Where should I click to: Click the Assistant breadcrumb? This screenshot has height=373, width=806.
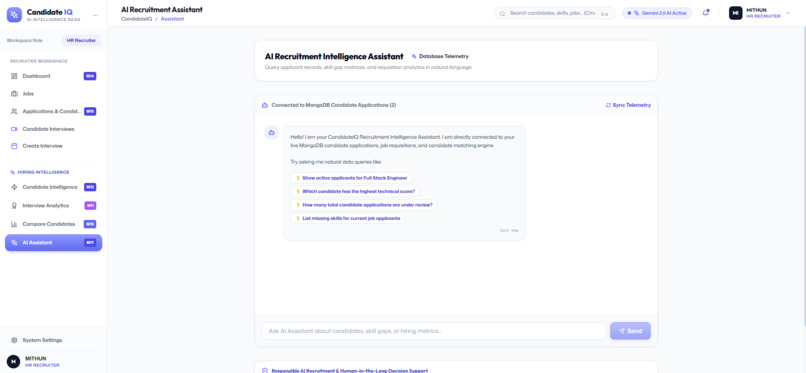172,18
